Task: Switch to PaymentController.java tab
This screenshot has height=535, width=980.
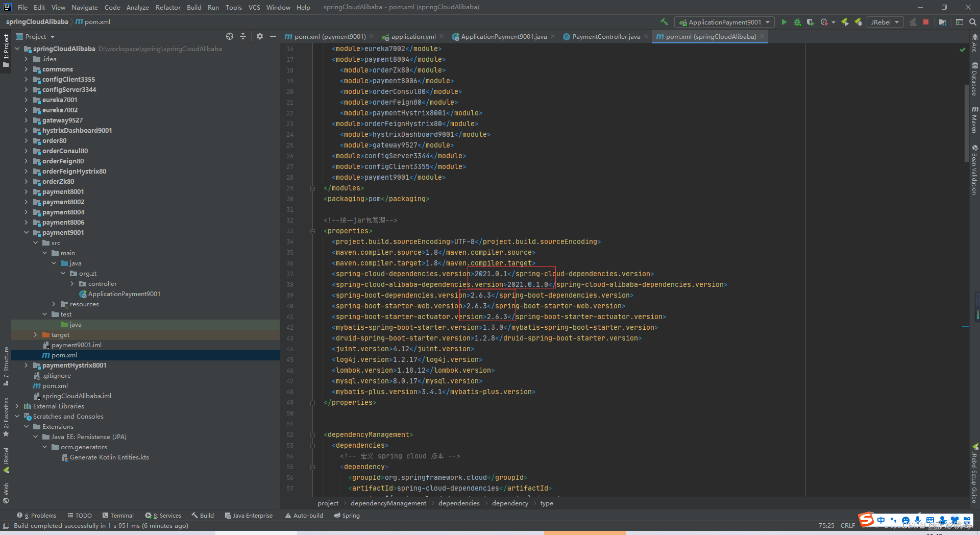Action: [606, 36]
